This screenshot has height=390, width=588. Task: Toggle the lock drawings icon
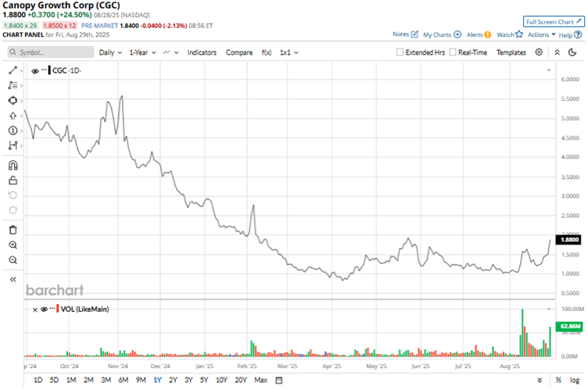(x=13, y=181)
